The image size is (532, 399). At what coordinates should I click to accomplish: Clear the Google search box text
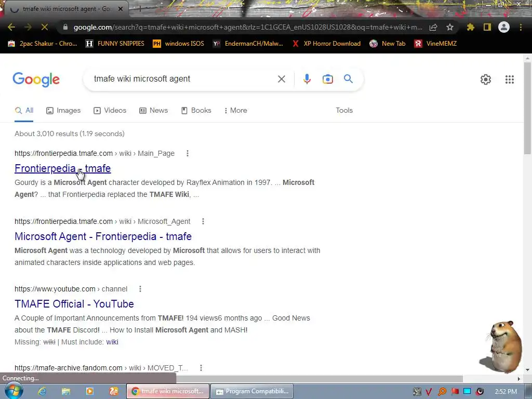pos(281,79)
